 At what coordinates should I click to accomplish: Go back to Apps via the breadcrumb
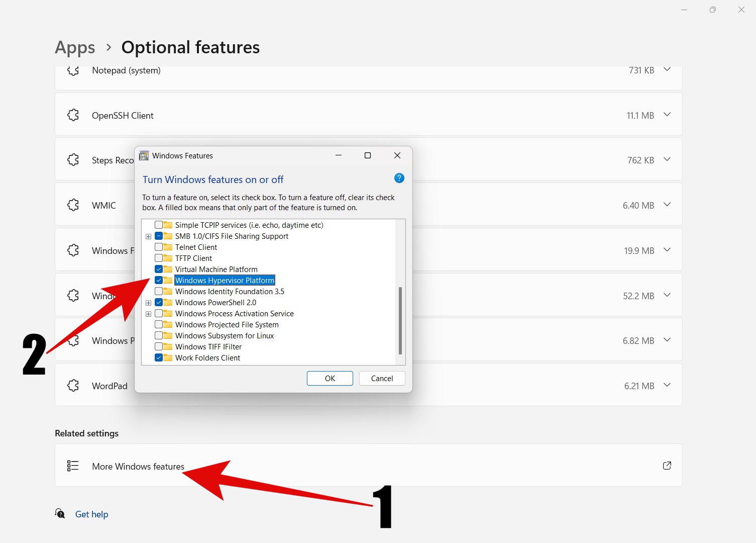(x=75, y=48)
